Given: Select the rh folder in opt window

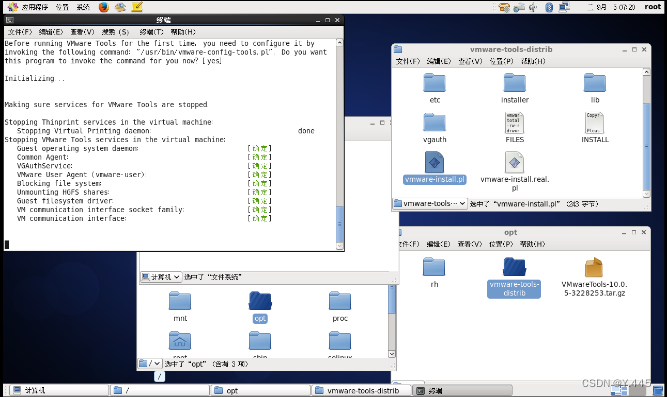Looking at the screenshot, I should (x=434, y=267).
